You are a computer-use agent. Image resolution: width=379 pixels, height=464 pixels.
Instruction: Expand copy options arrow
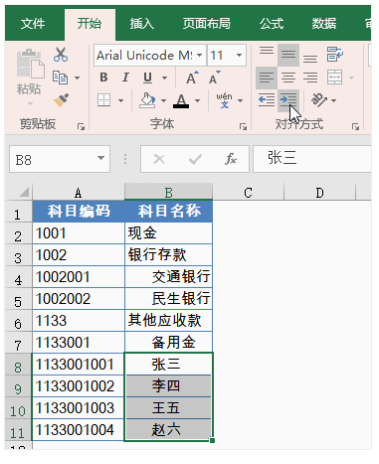(77, 78)
